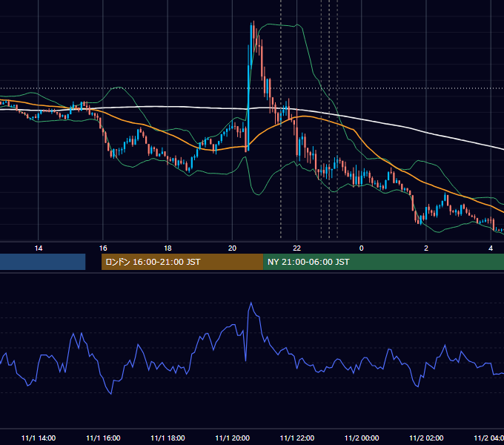Click the ロンドン 16:00-21:00 JST session bar
Screen dimensions: 504x445
pos(182,262)
